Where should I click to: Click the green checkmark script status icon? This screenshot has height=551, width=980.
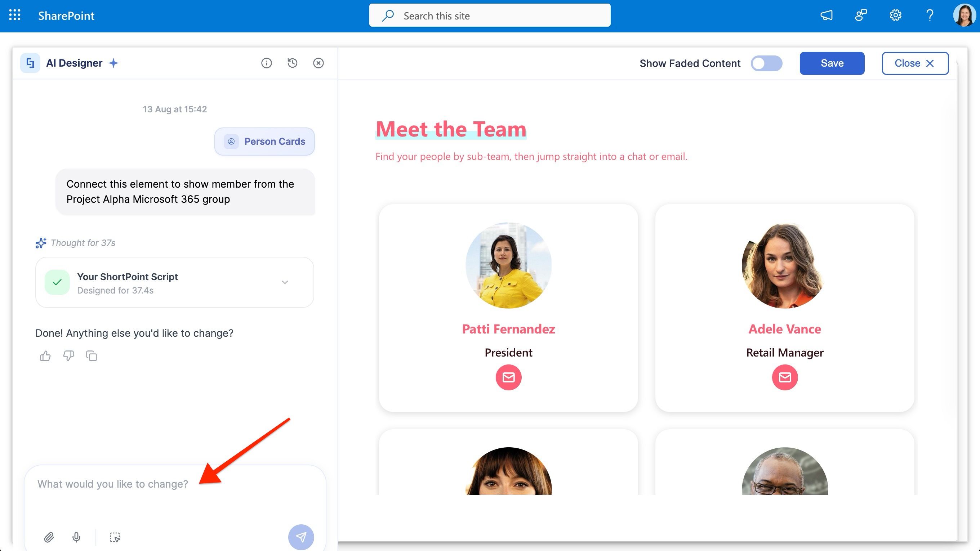click(57, 282)
